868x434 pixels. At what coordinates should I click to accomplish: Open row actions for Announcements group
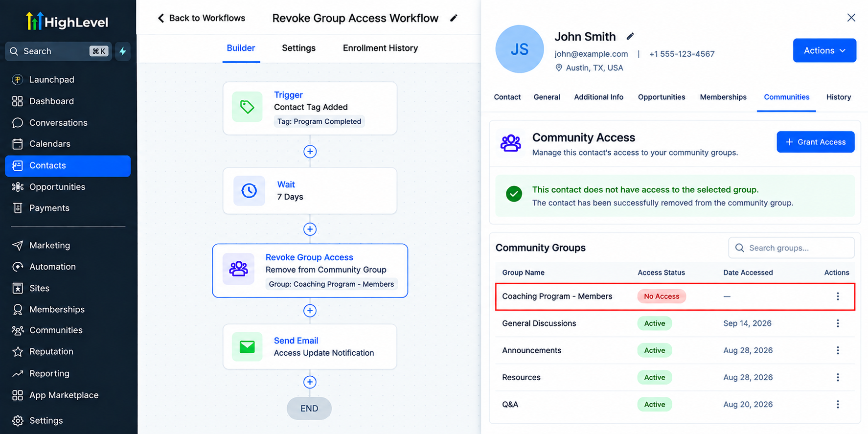point(838,350)
